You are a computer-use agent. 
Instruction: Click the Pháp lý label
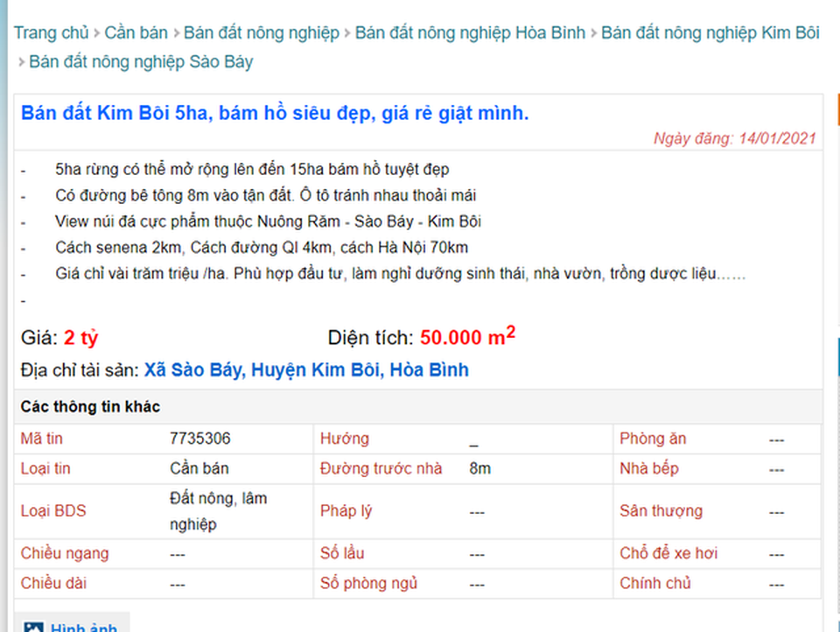[346, 511]
